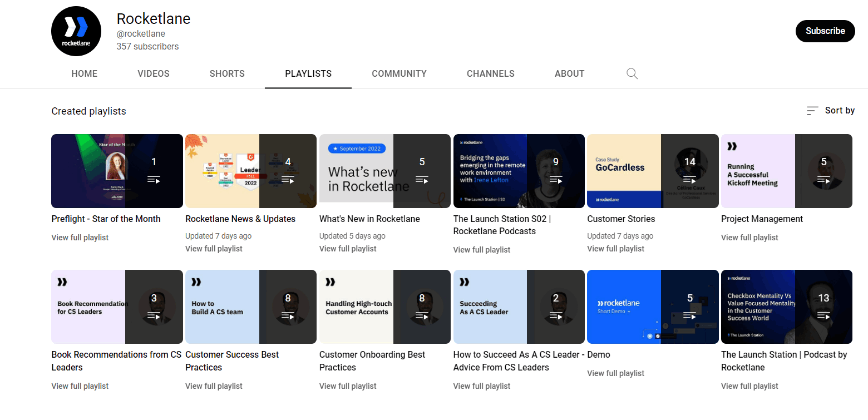The image size is (868, 420).
Task: Open the Home tab
Action: point(85,73)
